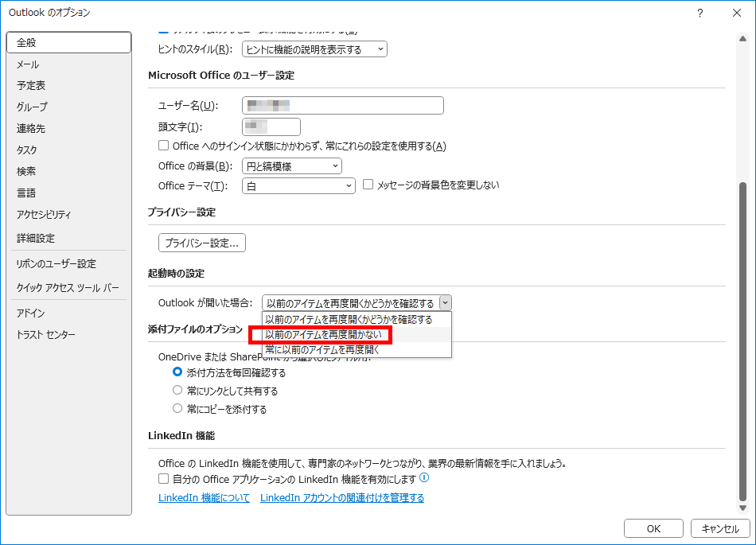Go to アクセシビリティ options

[x=69, y=215]
